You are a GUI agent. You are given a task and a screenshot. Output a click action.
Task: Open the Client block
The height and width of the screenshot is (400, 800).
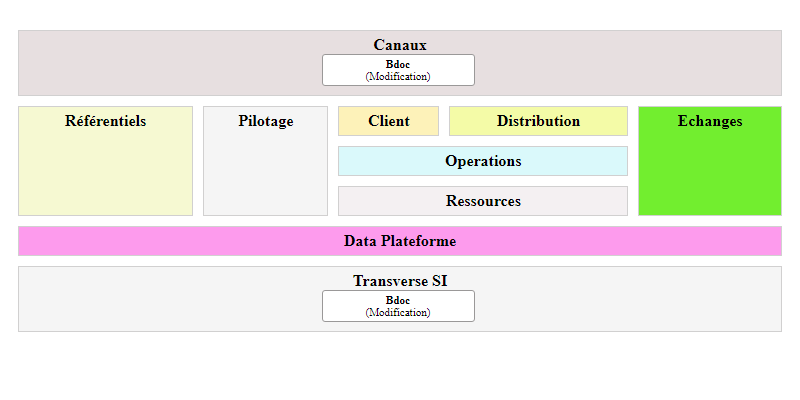coord(388,121)
